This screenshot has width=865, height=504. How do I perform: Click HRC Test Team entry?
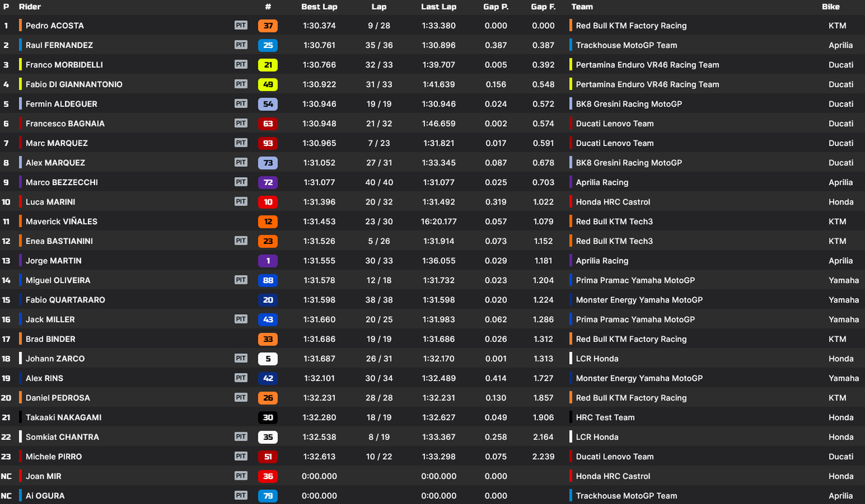[605, 418]
